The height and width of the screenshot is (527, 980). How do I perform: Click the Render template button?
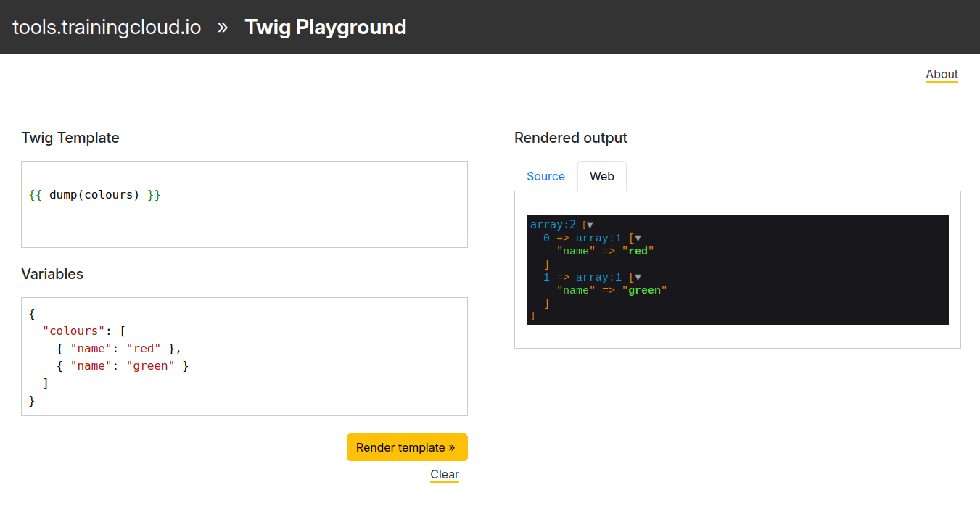point(407,447)
